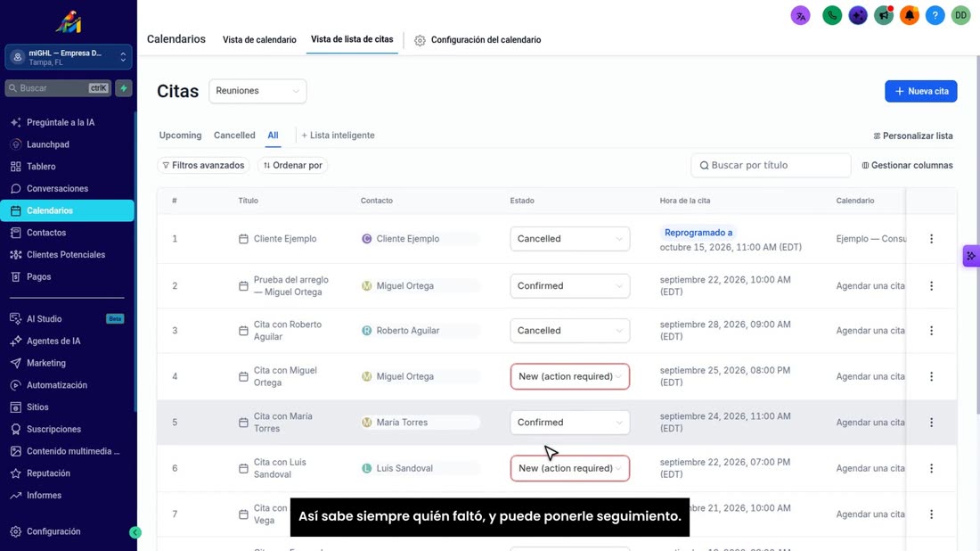Expand status dropdown for Cita con Miguel Ortega

click(x=570, y=376)
